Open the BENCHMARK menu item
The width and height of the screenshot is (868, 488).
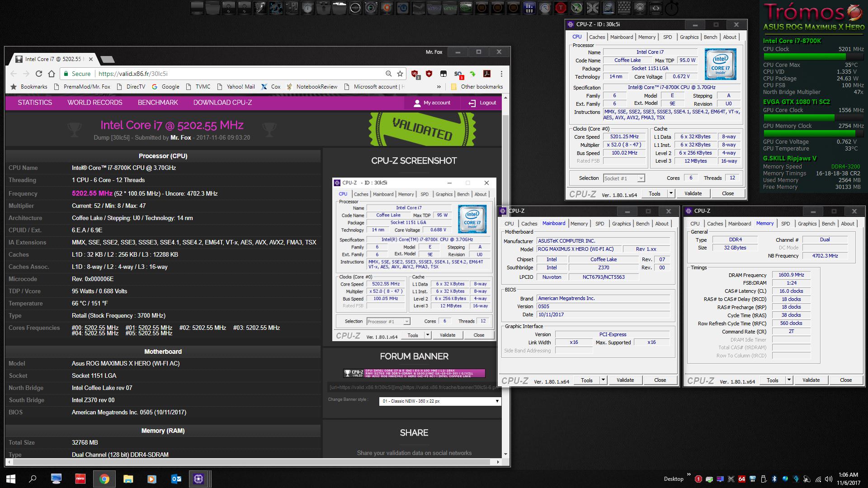158,103
